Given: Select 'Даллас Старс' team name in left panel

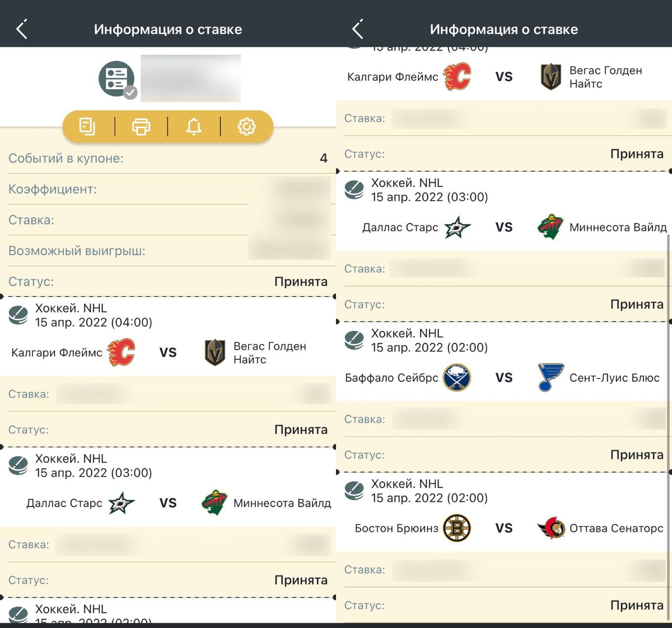Looking at the screenshot, I should 64,503.
